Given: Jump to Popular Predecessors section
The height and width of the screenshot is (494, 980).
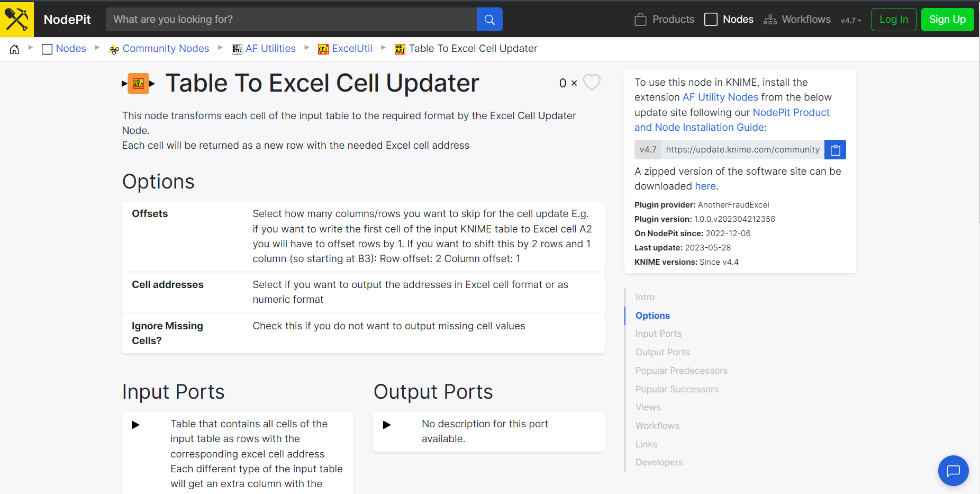Looking at the screenshot, I should [682, 371].
